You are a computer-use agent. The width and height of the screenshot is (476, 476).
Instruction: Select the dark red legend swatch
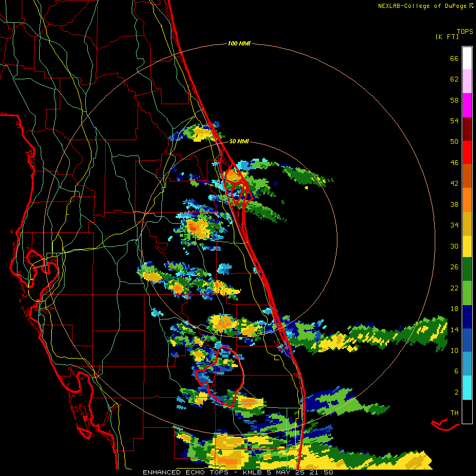tap(467, 129)
